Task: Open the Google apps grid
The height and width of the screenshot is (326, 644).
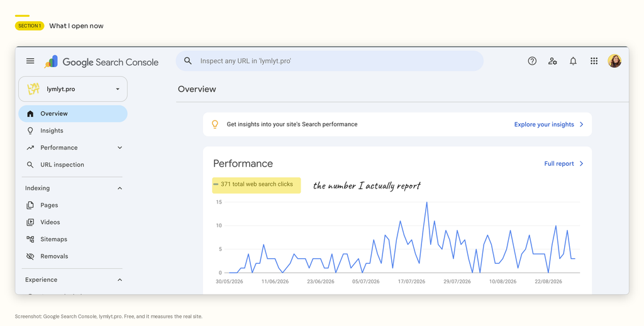Action: [x=594, y=61]
